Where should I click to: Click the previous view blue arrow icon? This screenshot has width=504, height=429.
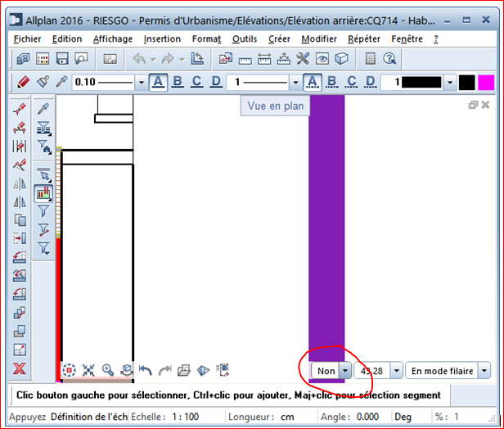(146, 370)
